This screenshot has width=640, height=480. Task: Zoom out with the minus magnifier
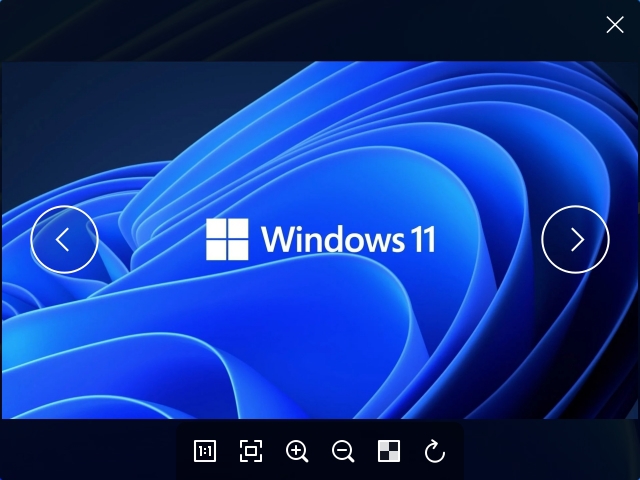pyautogui.click(x=343, y=451)
